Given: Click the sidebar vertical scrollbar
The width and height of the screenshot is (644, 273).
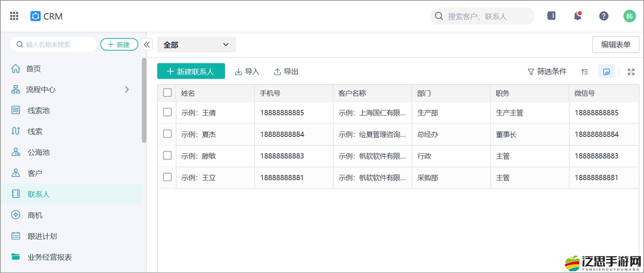Looking at the screenshot, I should (144, 100).
